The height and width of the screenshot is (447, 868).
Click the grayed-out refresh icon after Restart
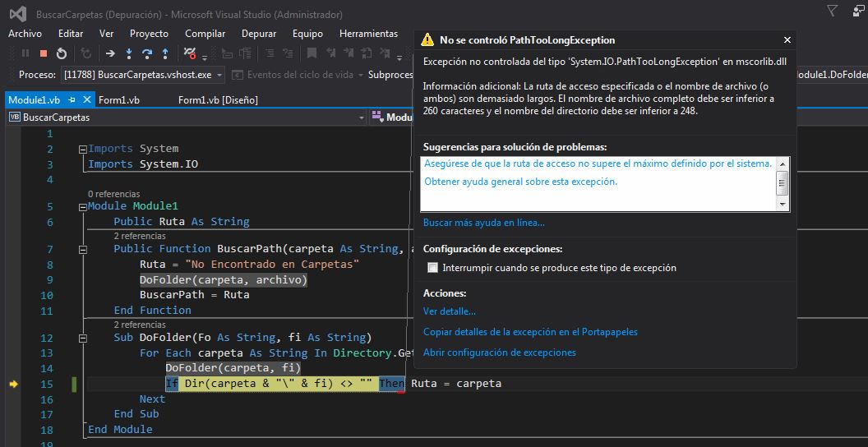pyautogui.click(x=85, y=53)
